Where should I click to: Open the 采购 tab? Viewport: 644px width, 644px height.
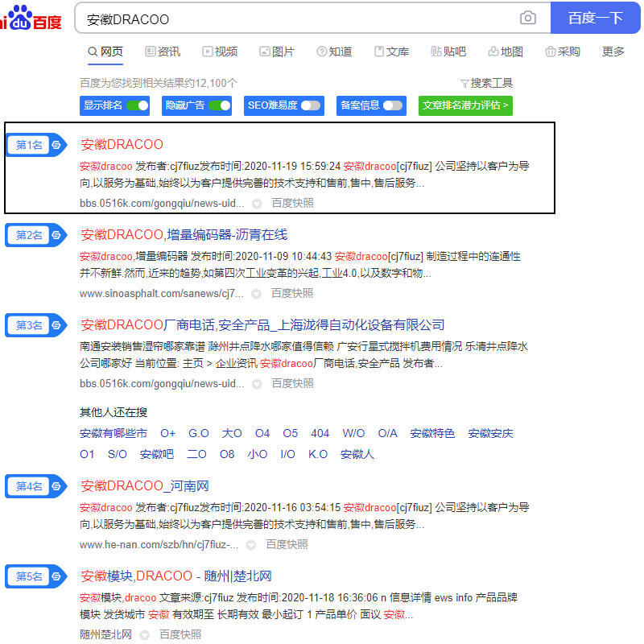(563, 52)
